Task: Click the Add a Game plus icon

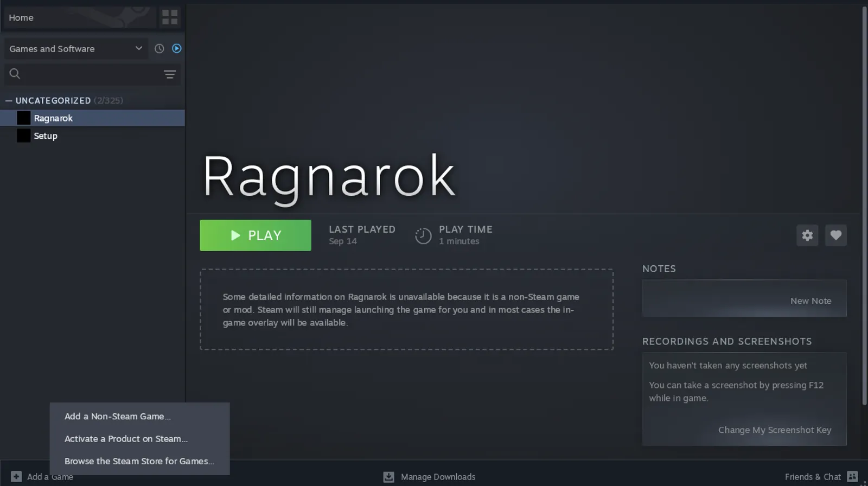Action: [16, 476]
